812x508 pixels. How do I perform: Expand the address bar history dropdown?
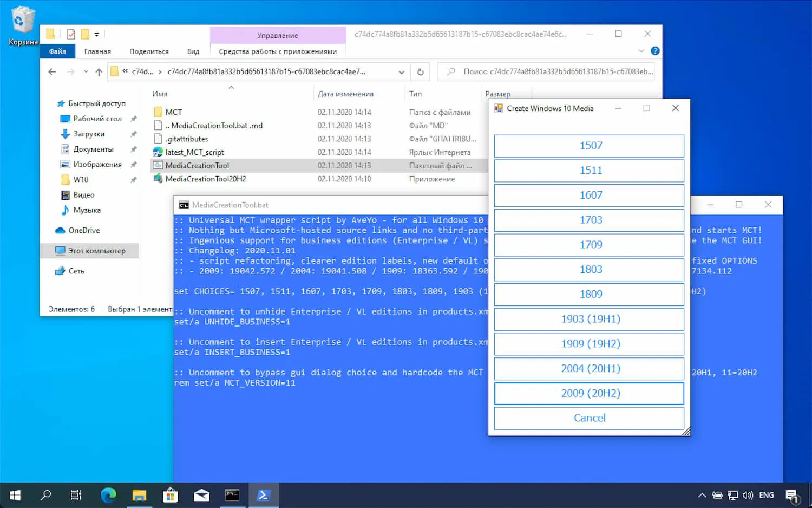401,72
